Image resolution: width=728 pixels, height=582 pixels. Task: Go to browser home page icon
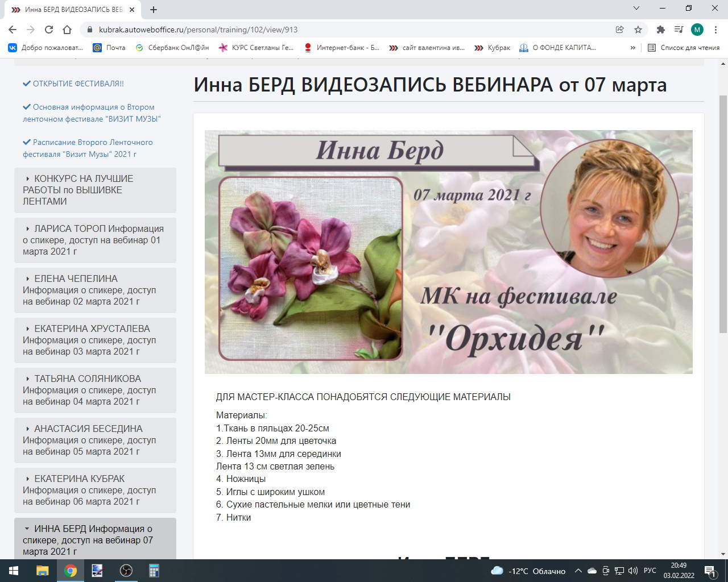(67, 30)
